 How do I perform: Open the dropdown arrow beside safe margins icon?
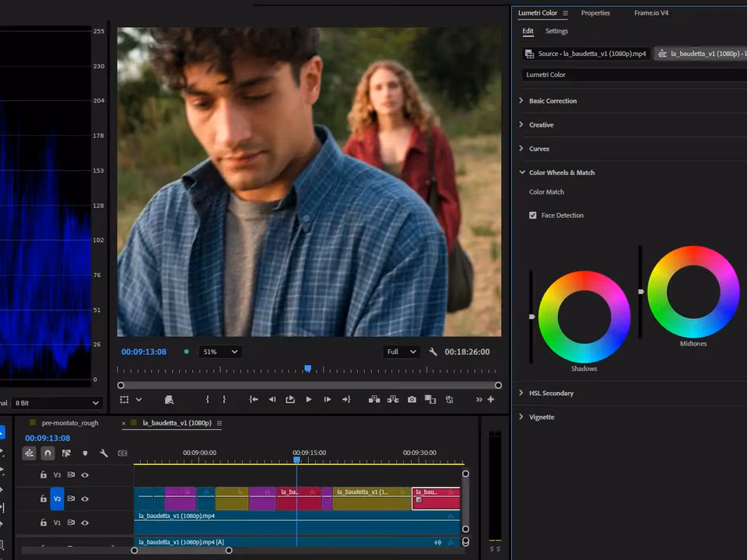click(139, 400)
